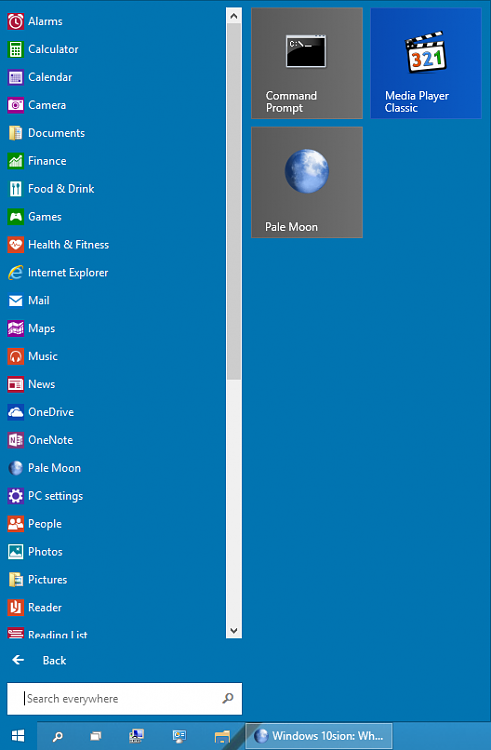Open the Command Prompt tile
The image size is (491, 750).
(x=307, y=63)
